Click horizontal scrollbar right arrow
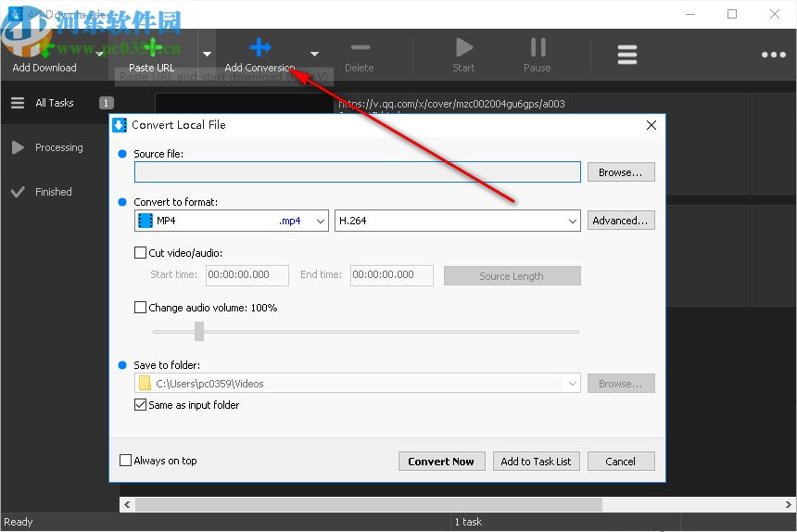The height and width of the screenshot is (532, 797). coord(789,504)
